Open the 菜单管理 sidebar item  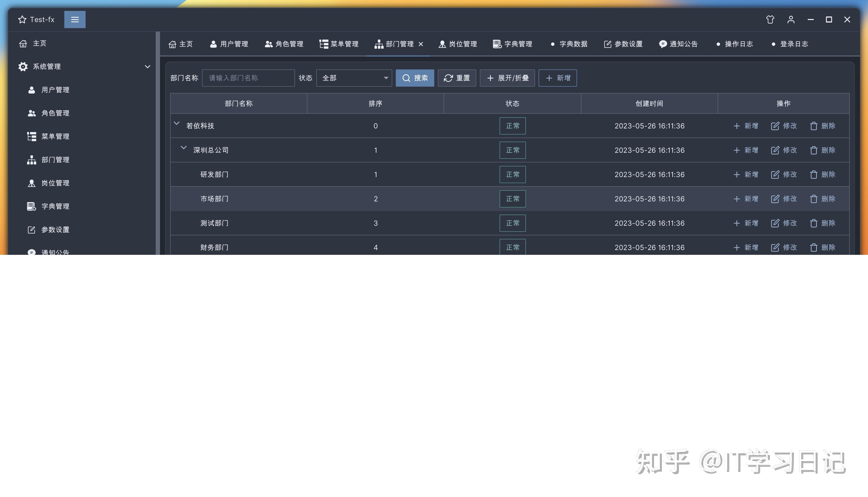click(55, 136)
